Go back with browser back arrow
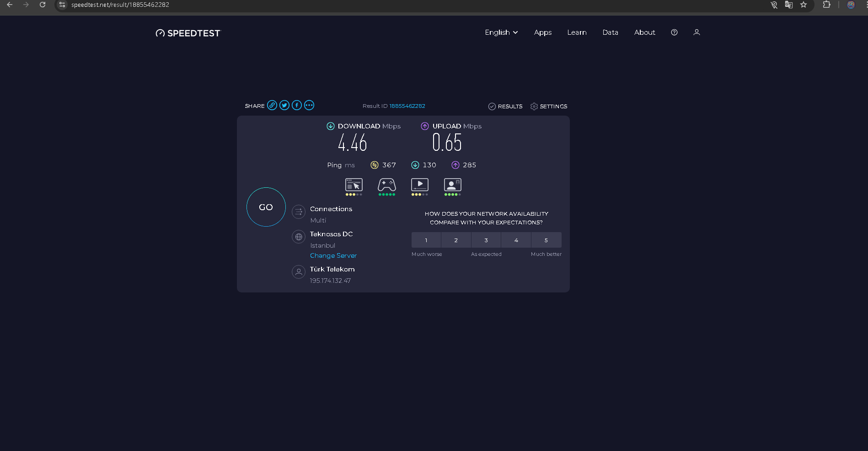The height and width of the screenshot is (451, 868). coord(10,5)
